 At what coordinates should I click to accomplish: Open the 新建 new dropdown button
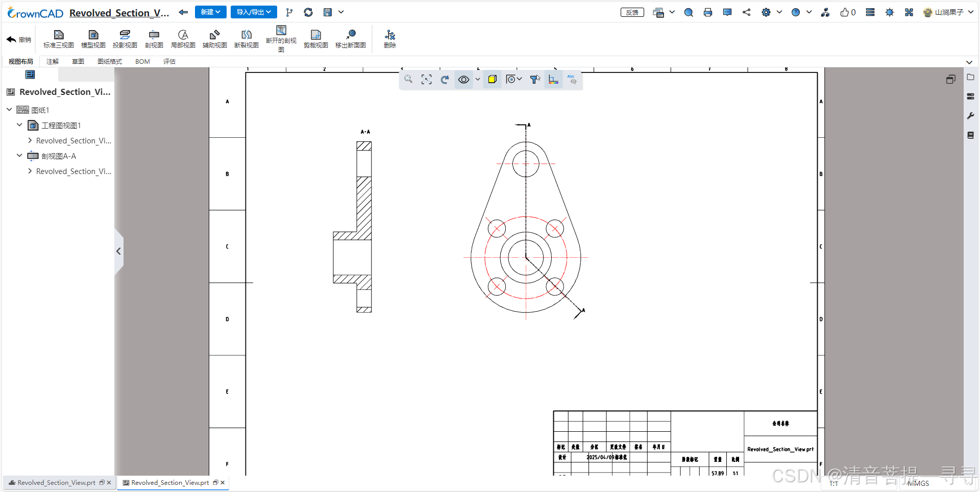(211, 12)
